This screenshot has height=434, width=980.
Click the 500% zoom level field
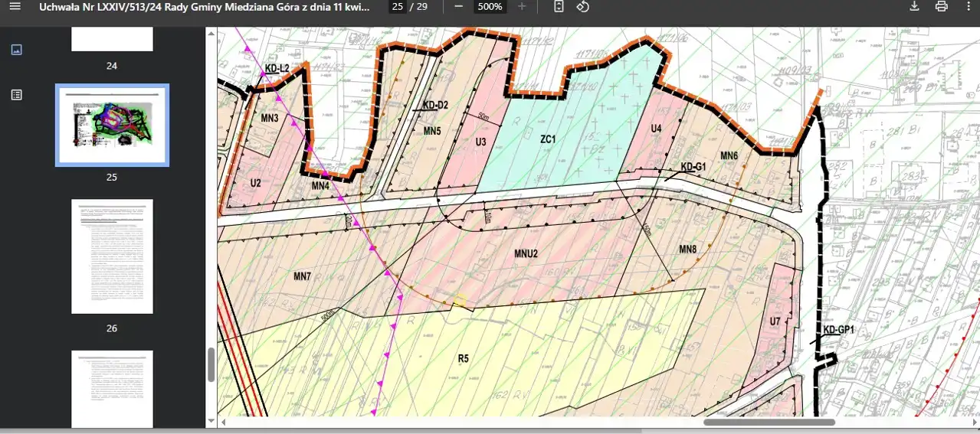coord(490,6)
